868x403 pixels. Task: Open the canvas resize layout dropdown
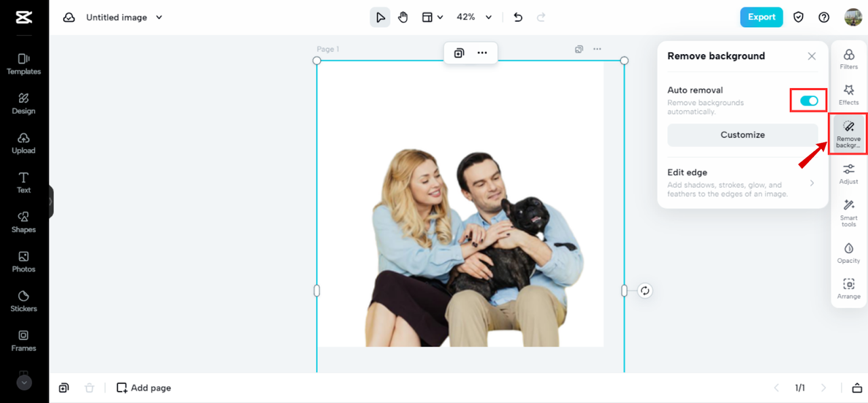(x=432, y=18)
